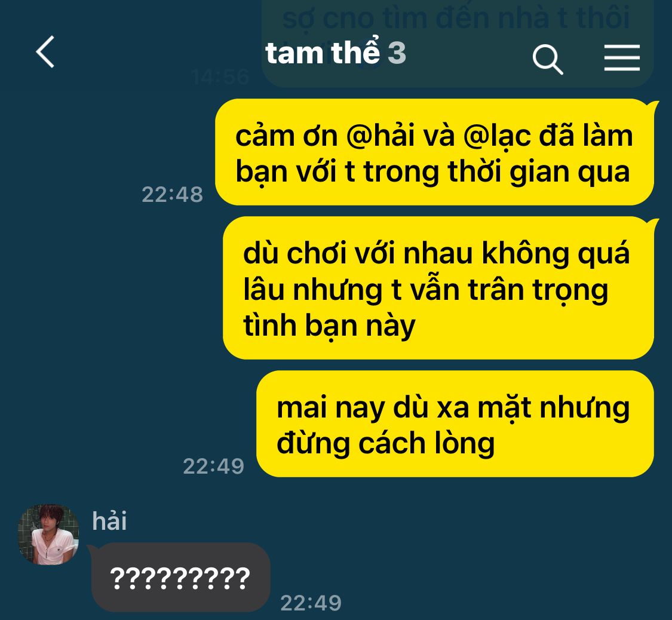Open the hamburger menu icon
The width and height of the screenshot is (672, 620).
622,58
